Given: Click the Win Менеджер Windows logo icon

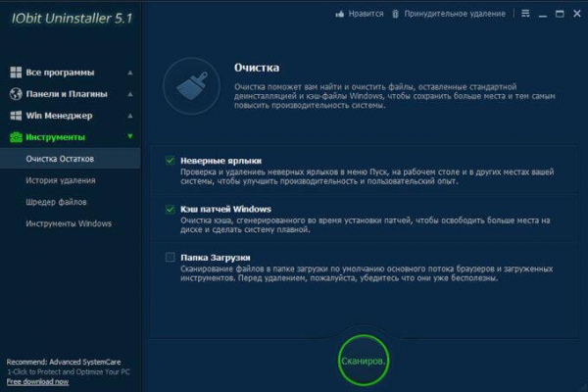Looking at the screenshot, I should tap(16, 116).
